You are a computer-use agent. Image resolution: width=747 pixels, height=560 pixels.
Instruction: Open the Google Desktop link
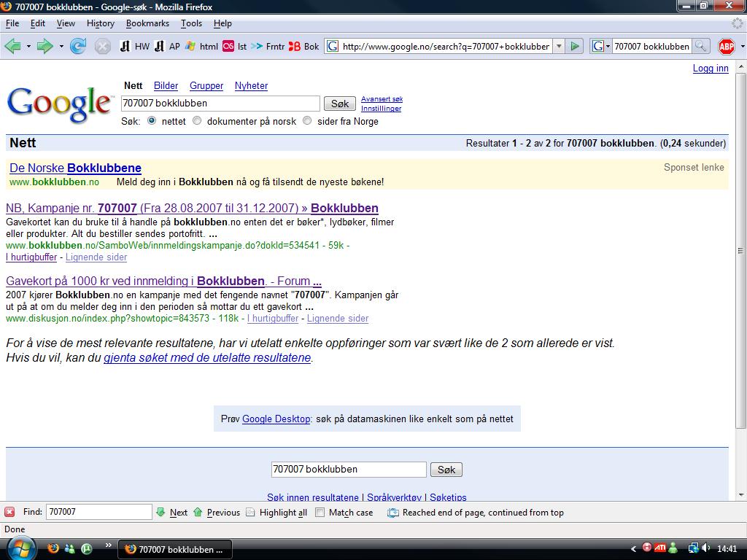tap(276, 419)
